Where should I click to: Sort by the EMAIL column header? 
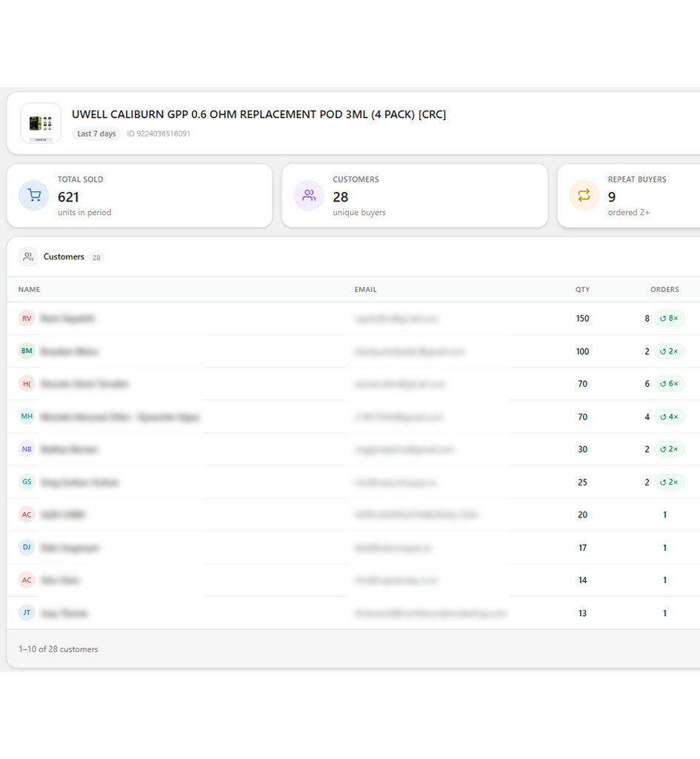click(x=365, y=290)
